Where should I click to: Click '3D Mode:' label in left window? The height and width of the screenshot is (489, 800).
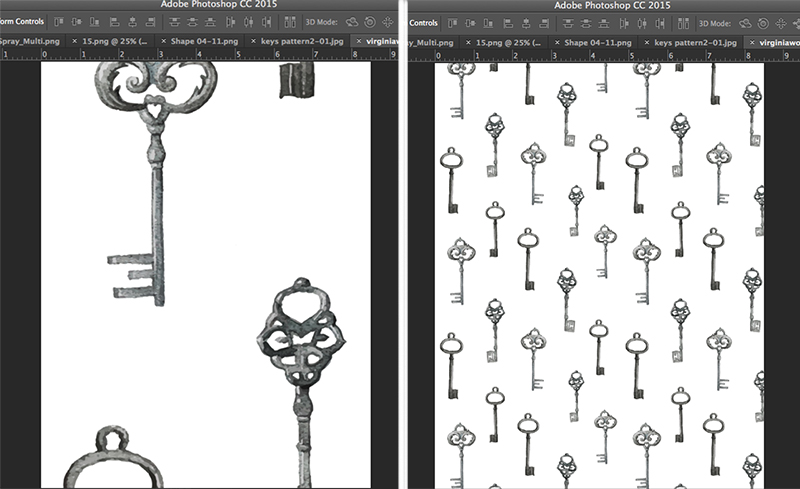coord(321,22)
